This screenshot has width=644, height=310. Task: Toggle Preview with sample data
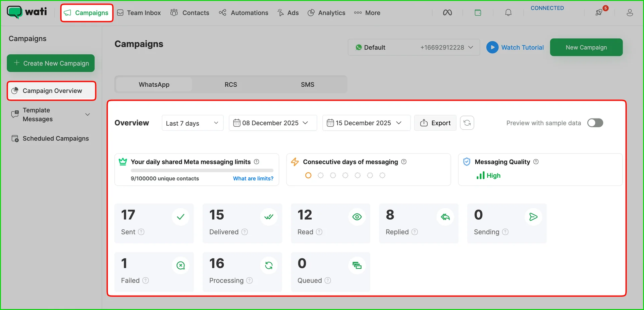tap(595, 123)
